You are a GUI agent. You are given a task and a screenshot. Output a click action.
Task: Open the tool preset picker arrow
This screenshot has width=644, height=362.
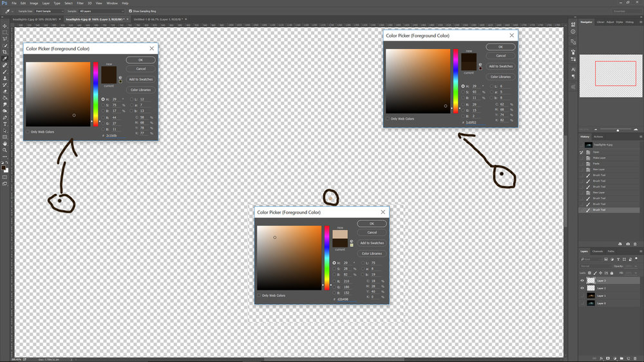click(x=12, y=11)
